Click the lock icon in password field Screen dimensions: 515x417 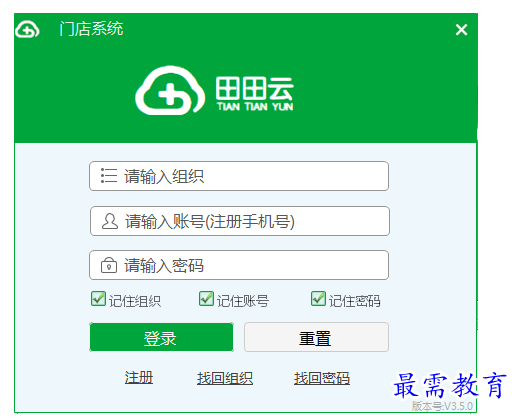(109, 265)
